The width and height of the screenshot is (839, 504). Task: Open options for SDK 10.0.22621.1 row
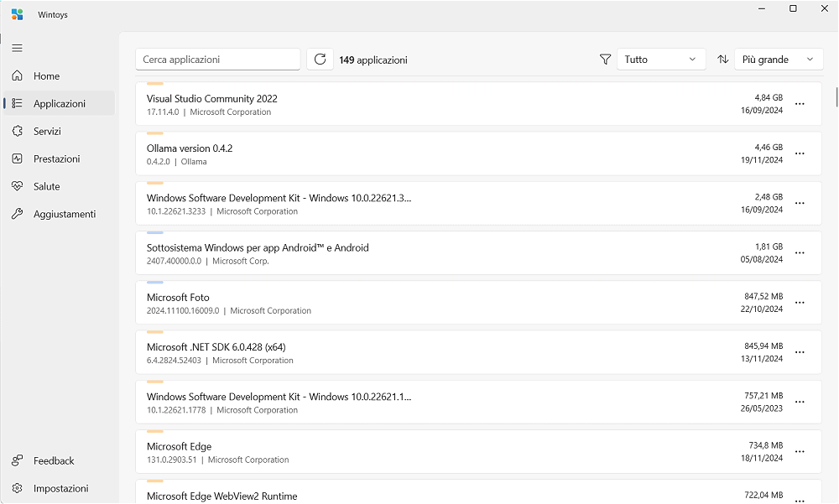point(800,402)
